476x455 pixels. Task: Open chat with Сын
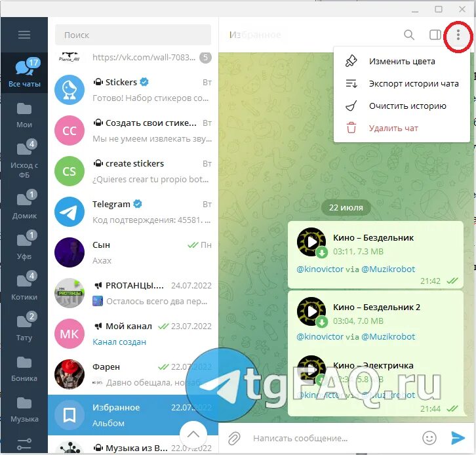[133, 252]
